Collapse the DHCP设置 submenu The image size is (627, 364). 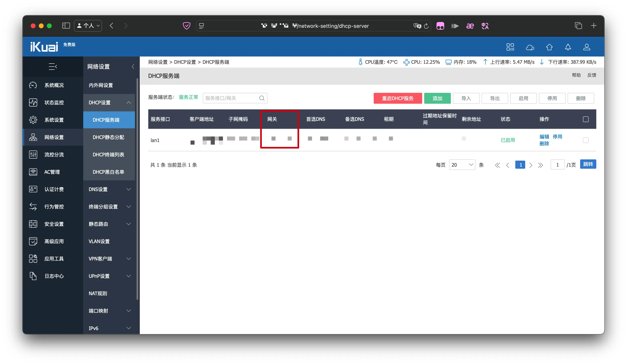tap(129, 103)
